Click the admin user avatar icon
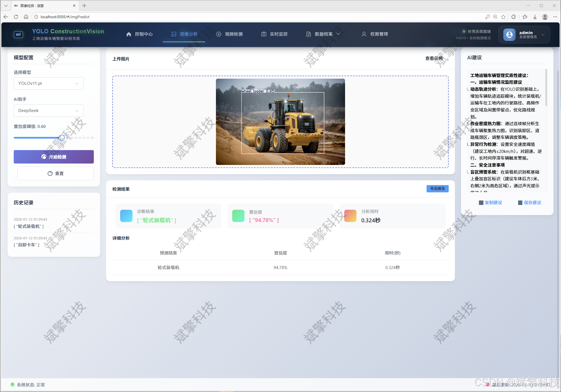This screenshot has width=561, height=392. click(509, 35)
